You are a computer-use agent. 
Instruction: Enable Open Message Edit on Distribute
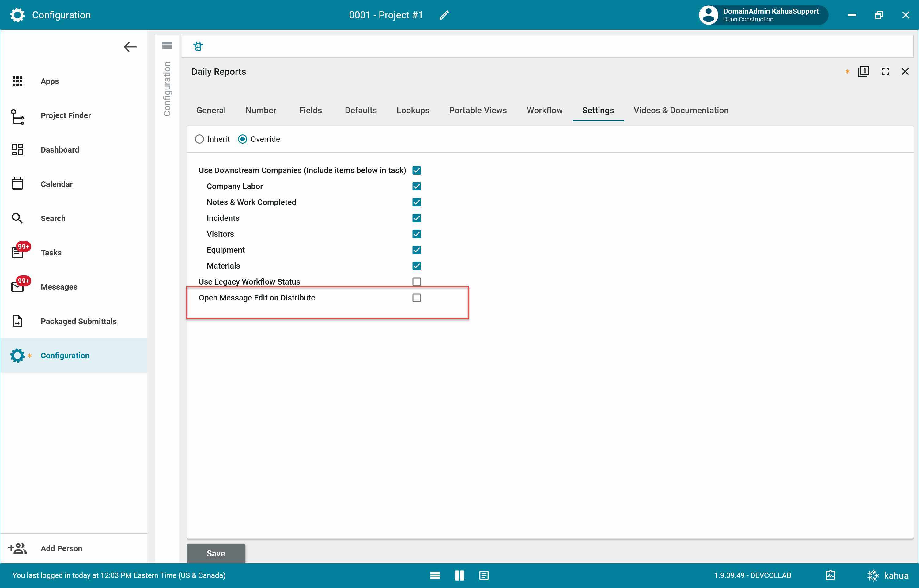tap(416, 297)
